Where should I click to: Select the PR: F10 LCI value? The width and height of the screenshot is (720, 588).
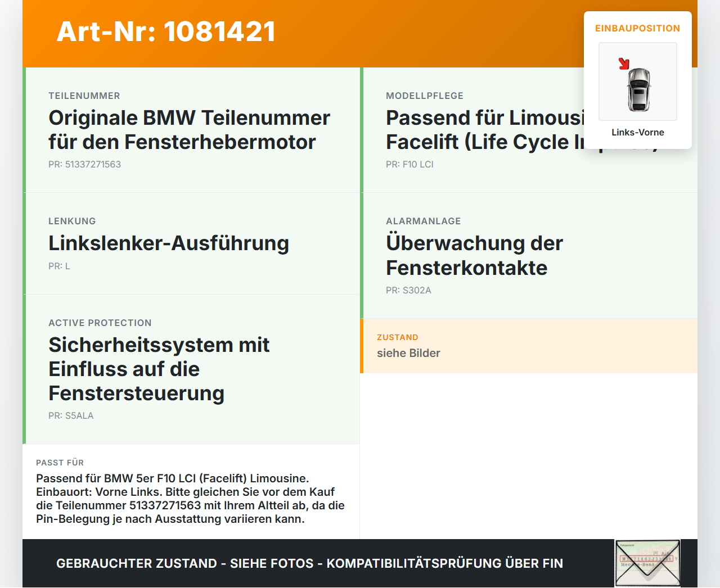click(409, 164)
